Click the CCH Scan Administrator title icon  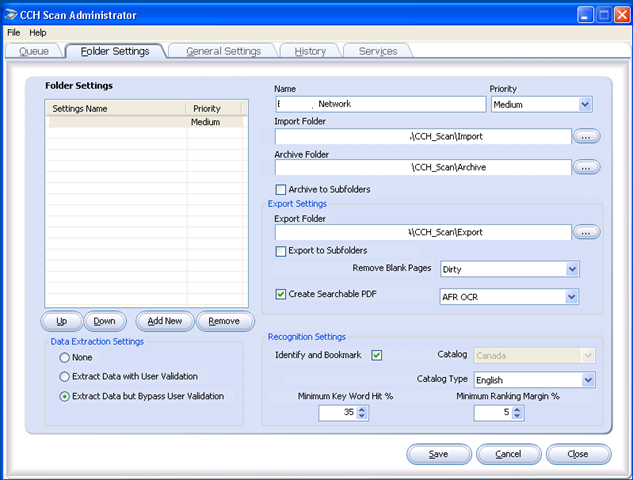click(10, 15)
